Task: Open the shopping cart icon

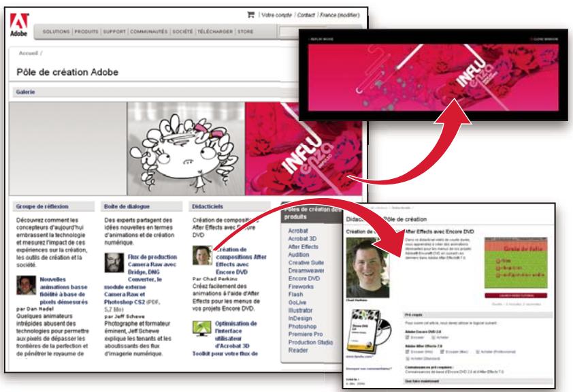Action: click(250, 15)
